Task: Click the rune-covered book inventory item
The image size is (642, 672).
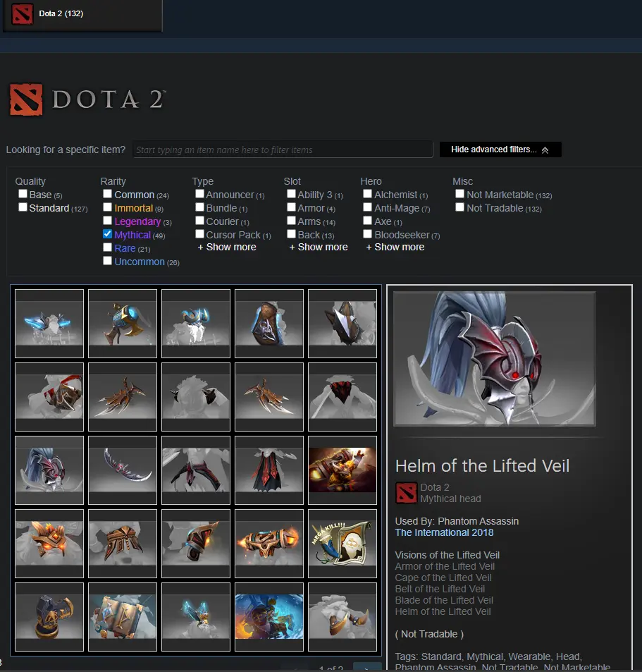Action: (123, 617)
